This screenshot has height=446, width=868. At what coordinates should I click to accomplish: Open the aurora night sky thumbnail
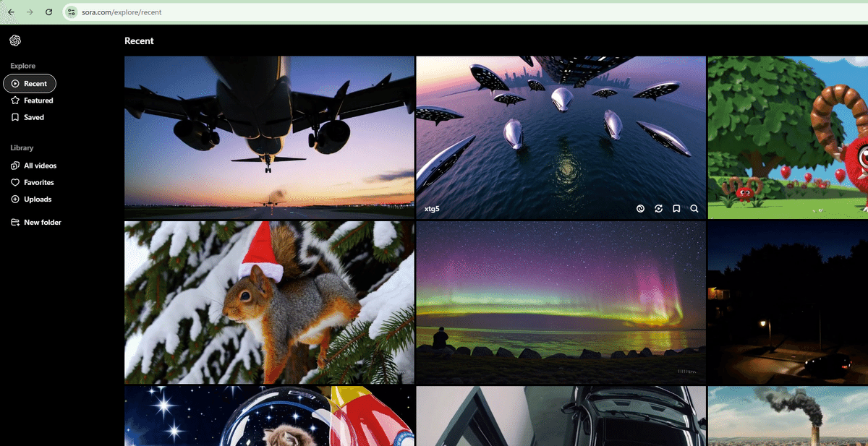coord(561,302)
